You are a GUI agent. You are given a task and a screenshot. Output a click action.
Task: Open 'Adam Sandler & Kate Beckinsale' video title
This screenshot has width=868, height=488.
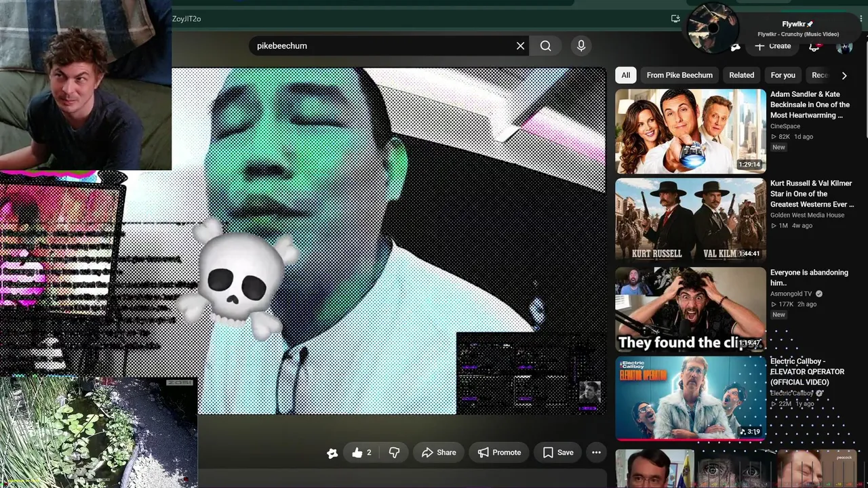(x=810, y=105)
